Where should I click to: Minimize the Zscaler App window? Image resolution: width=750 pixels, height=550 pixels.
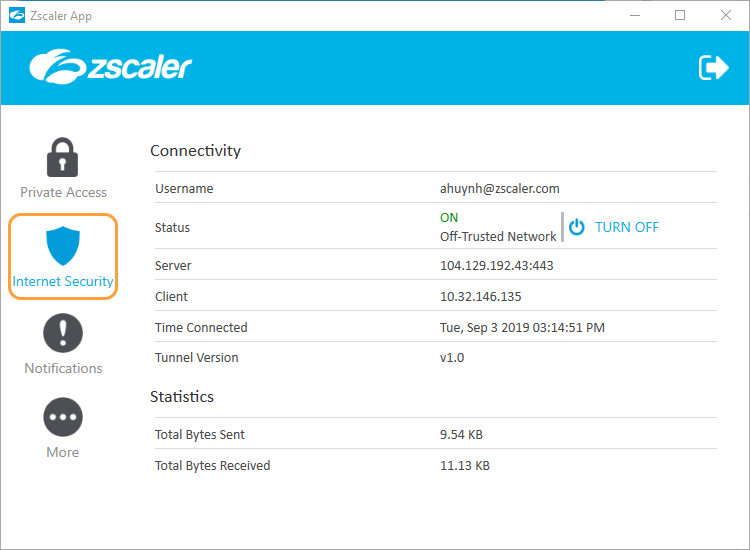[635, 15]
